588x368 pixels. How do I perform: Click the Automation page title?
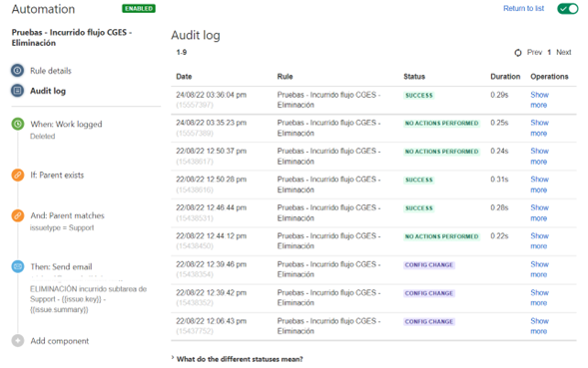[x=43, y=9]
